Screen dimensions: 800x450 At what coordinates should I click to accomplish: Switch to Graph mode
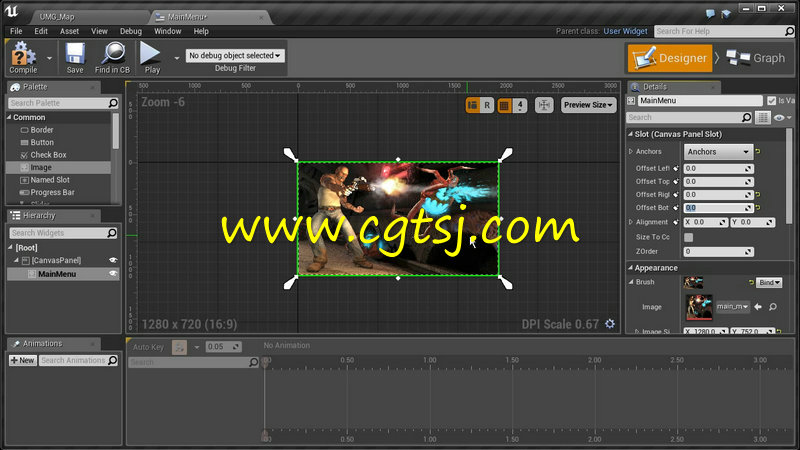coord(756,58)
